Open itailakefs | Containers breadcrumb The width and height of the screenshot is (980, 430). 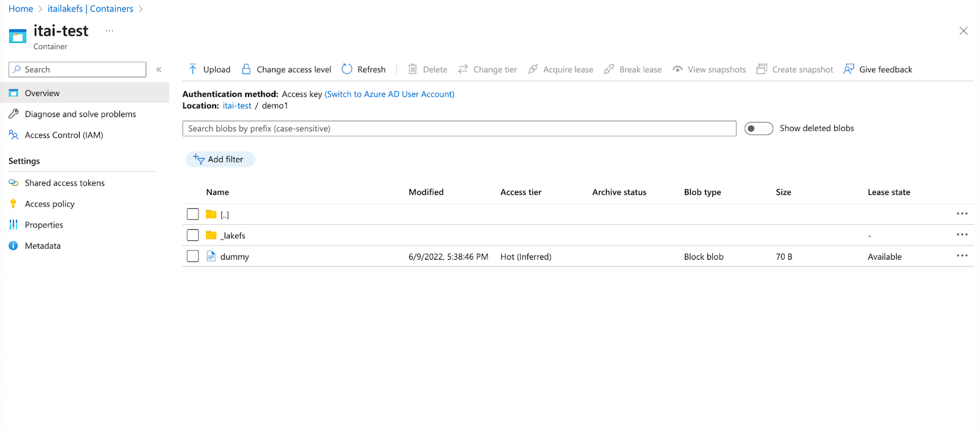click(91, 9)
